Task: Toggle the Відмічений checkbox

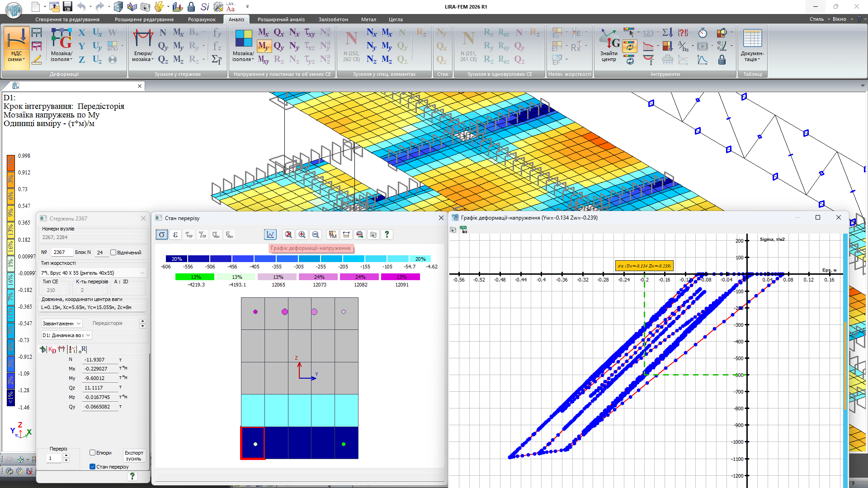Action: click(x=113, y=253)
